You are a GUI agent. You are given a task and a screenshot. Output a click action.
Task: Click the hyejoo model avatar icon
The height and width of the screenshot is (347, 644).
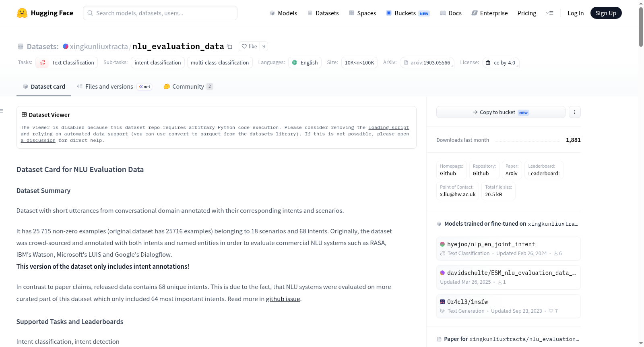pyautogui.click(x=442, y=244)
